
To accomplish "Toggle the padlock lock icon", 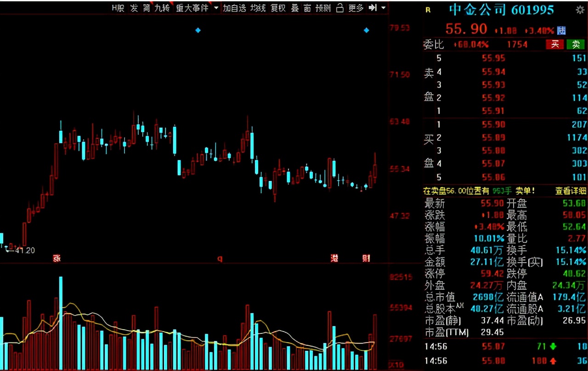I will 340,8.
